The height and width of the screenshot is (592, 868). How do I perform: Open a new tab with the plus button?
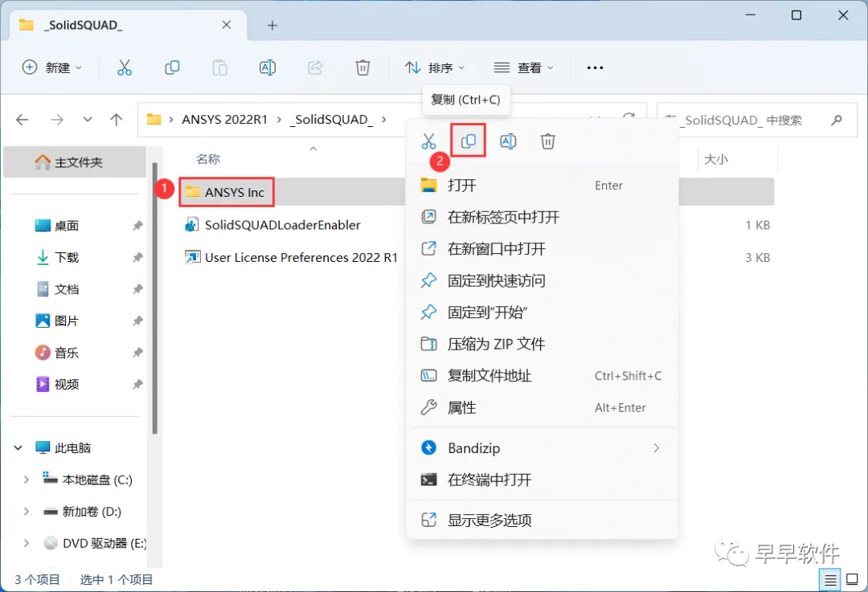[x=272, y=26]
